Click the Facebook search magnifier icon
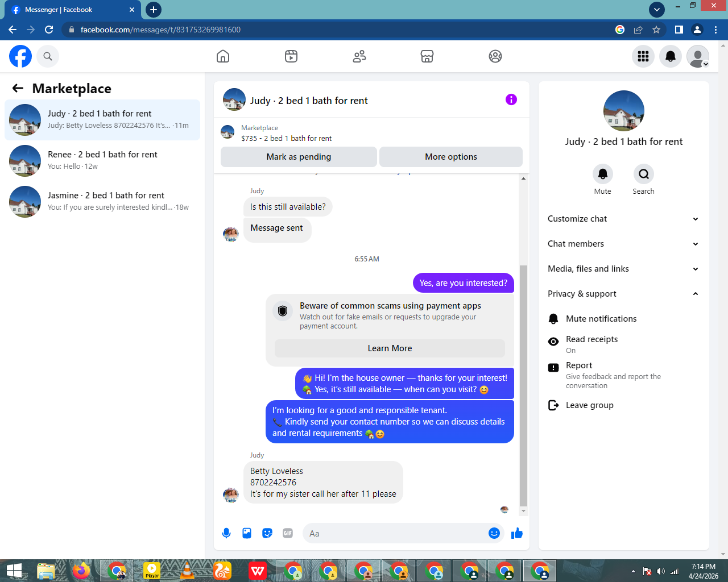Viewport: 728px width, 582px height. [48, 56]
